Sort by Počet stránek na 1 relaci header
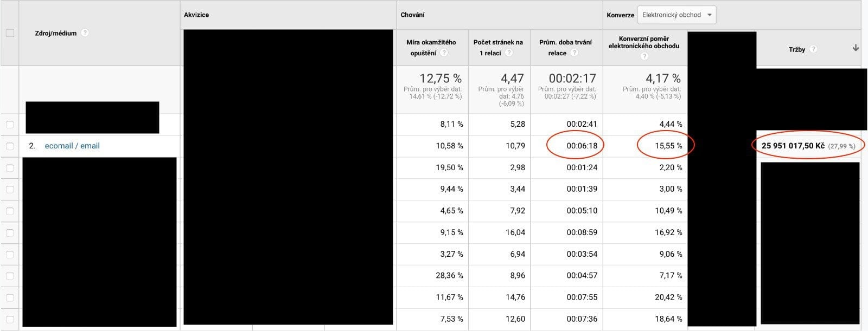 497,42
